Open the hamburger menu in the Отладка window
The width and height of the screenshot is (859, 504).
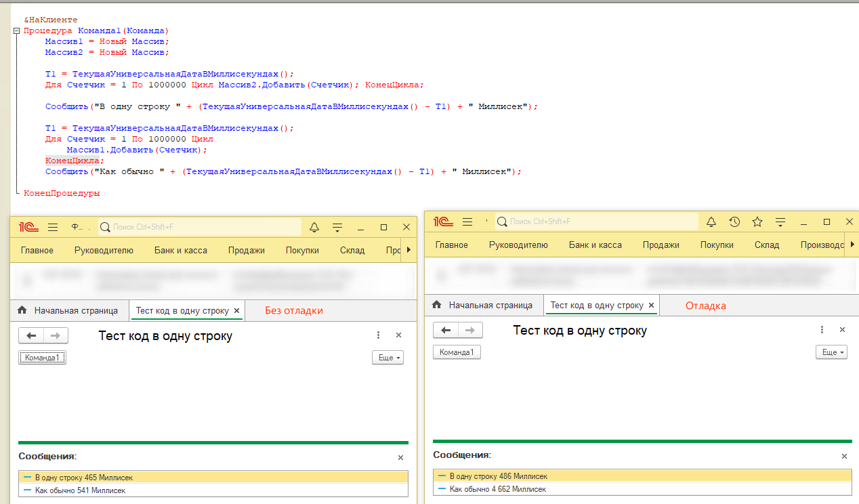[x=467, y=222]
